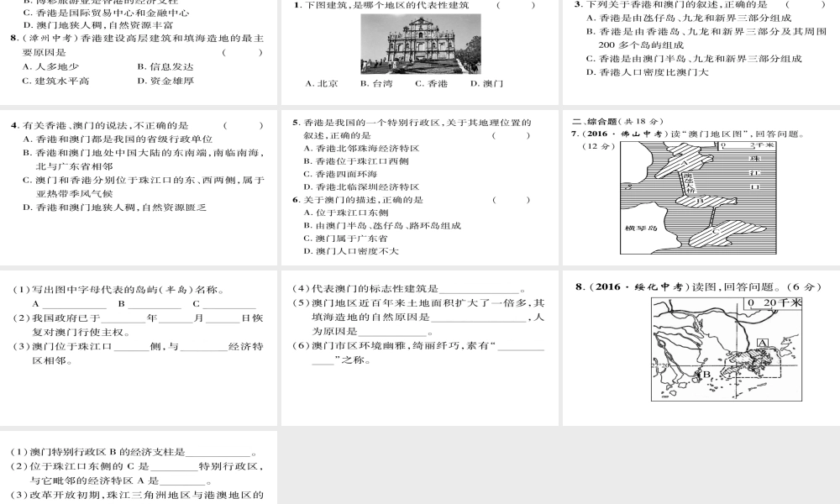Image resolution: width=840 pixels, height=504 pixels.
Task: Click question 1 text 下图建筑,是哪个地区的代表性建筑
Action: (x=381, y=5)
